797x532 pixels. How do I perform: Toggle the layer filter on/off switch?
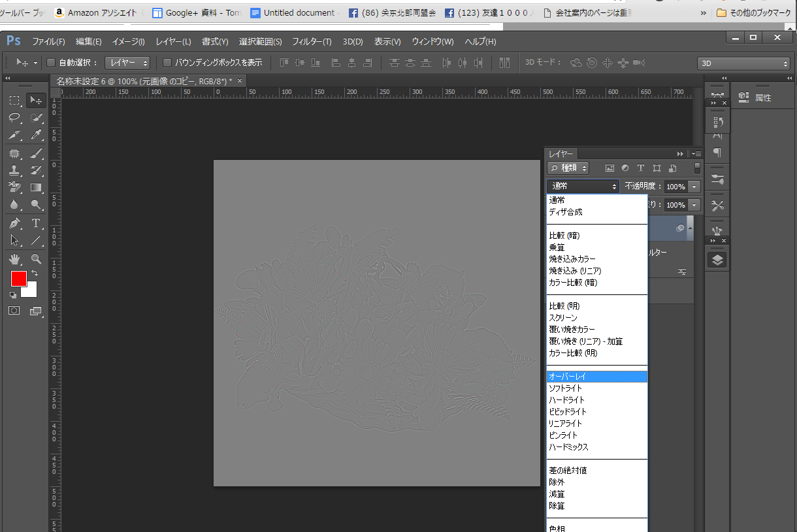[x=697, y=168]
